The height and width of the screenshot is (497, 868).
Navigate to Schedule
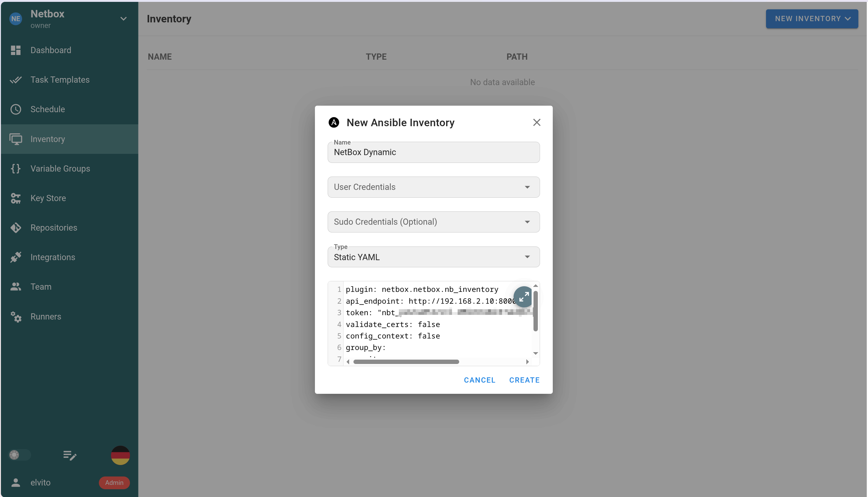click(70, 109)
